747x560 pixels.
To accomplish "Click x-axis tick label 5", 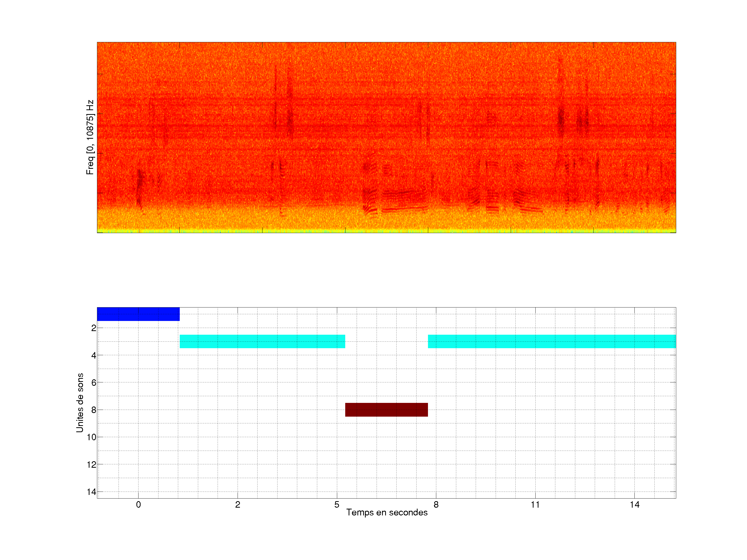I will tap(337, 505).
